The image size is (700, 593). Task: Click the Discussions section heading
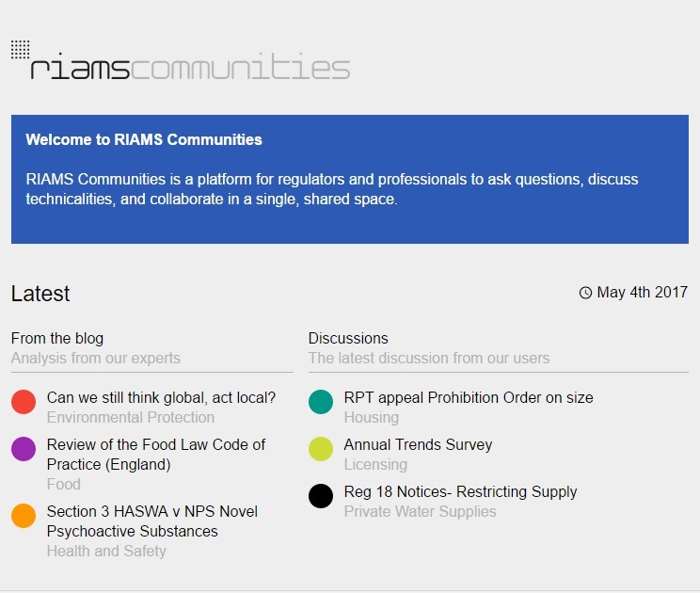348,338
